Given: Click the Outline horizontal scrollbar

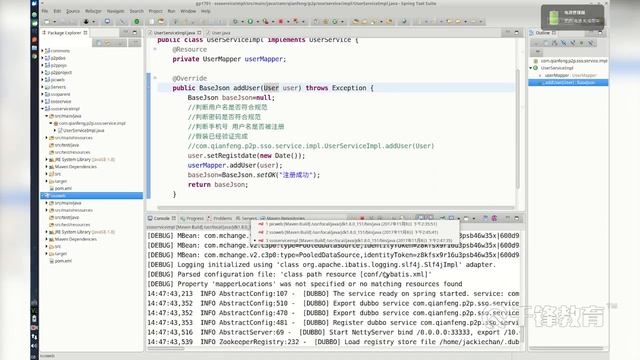Looking at the screenshot, I should point(567,348).
